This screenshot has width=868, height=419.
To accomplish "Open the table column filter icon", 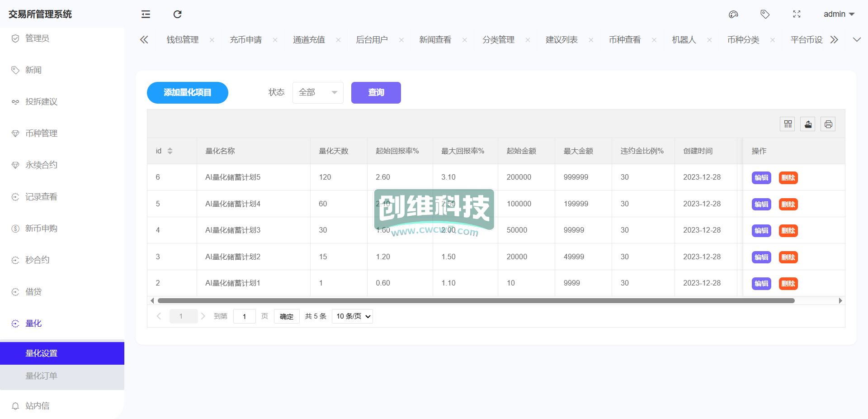I will tap(788, 124).
